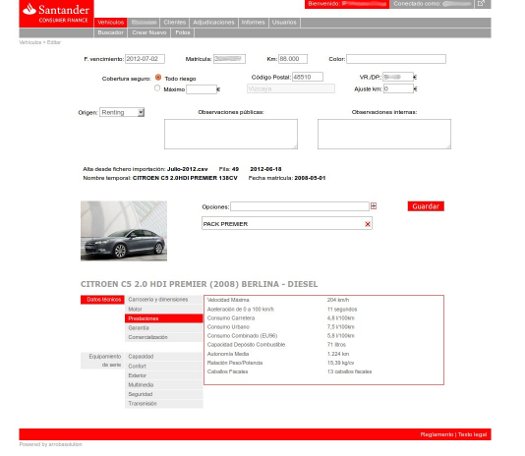Select the Comercialización category
The image size is (525, 456).
164,337
